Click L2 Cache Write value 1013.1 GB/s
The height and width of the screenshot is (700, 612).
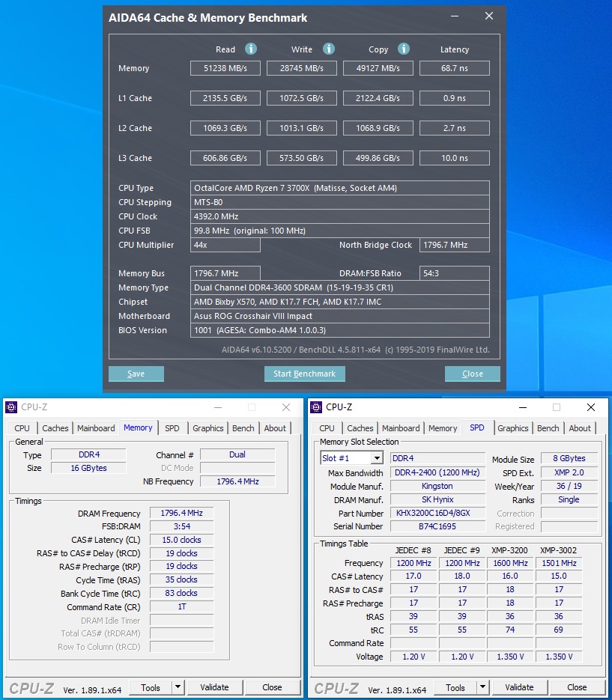click(x=302, y=128)
